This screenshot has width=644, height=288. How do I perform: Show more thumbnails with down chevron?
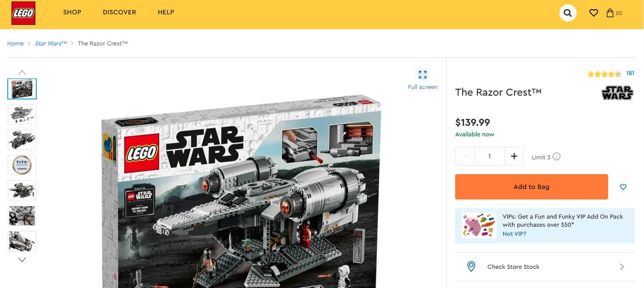22,260
